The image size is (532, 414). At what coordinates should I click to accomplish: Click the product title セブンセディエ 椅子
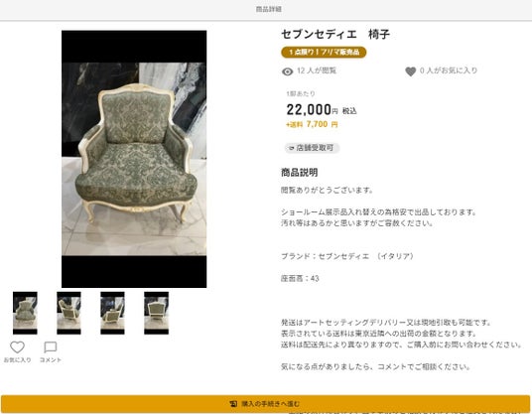coord(335,34)
